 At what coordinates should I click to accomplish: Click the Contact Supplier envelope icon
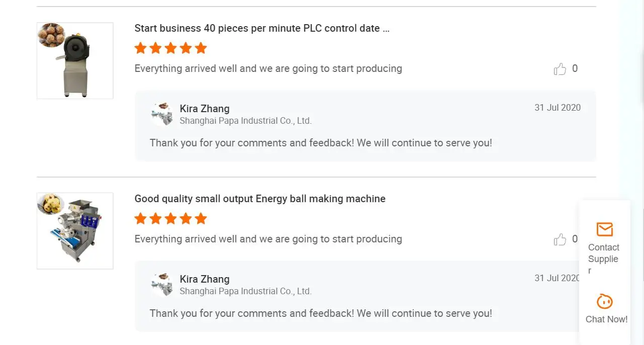604,229
